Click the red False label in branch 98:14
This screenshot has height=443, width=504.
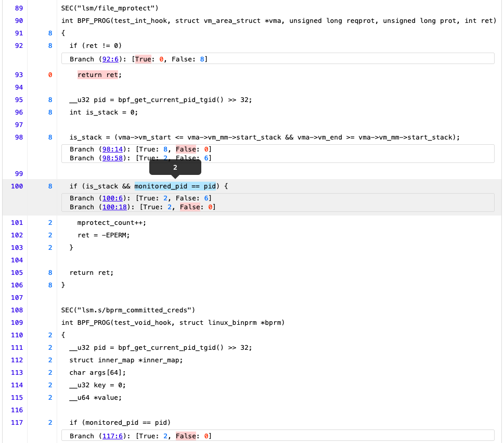(186, 149)
